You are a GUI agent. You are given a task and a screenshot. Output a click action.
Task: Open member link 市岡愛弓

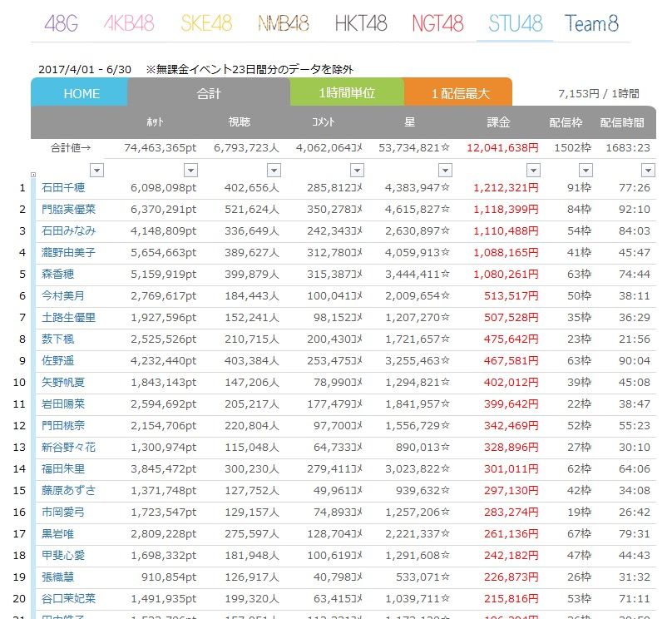pos(63,513)
